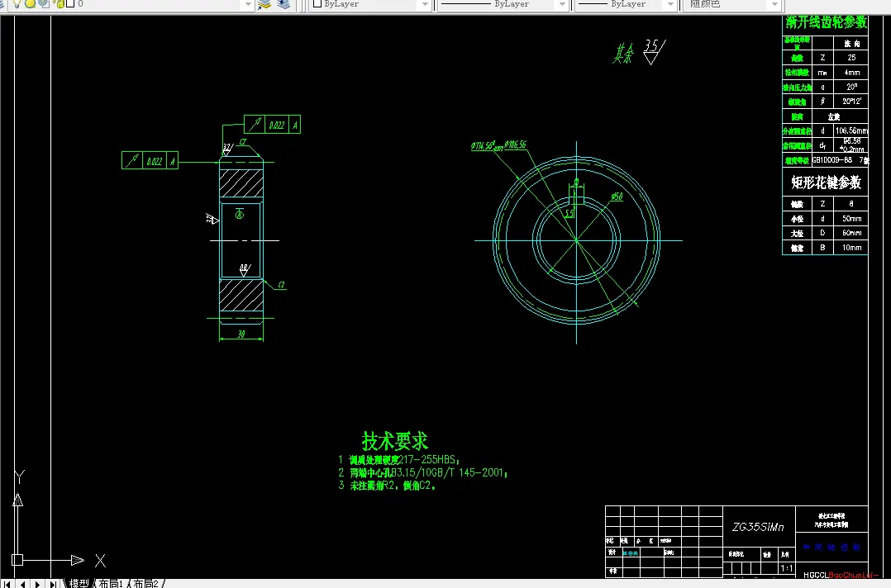
Task: Select the 10mm value in spline table
Action: (851, 248)
